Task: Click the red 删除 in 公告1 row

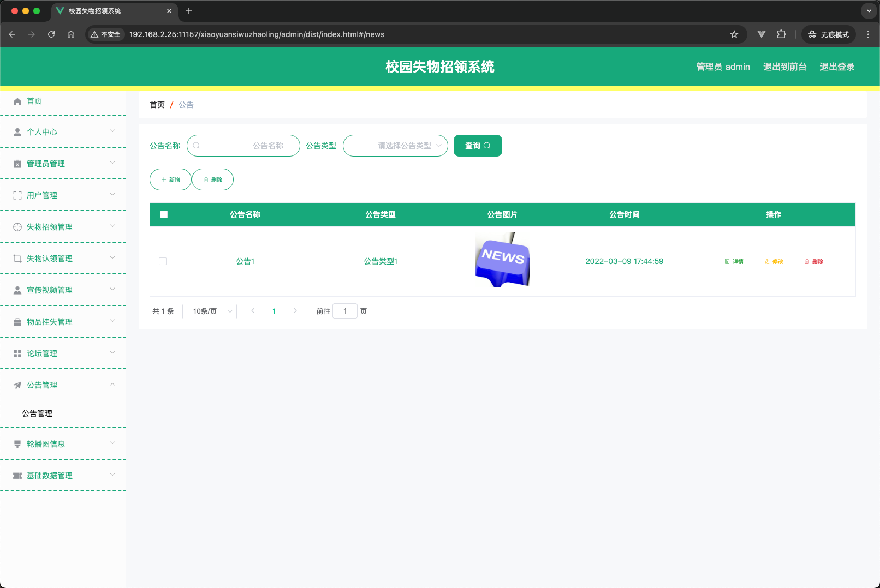Action: click(x=813, y=261)
